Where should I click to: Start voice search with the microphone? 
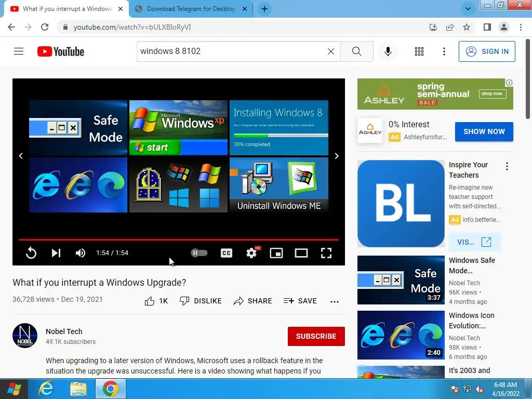[x=388, y=51]
